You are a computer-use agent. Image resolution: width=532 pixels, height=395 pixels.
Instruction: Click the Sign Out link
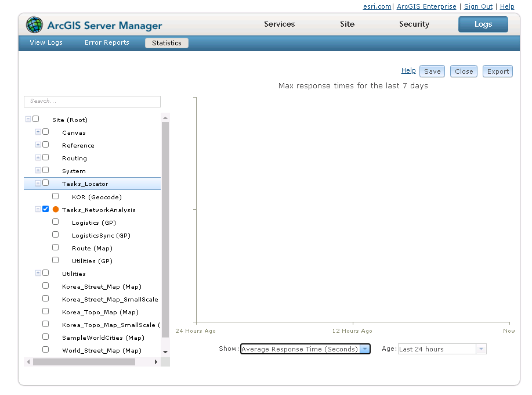point(478,6)
